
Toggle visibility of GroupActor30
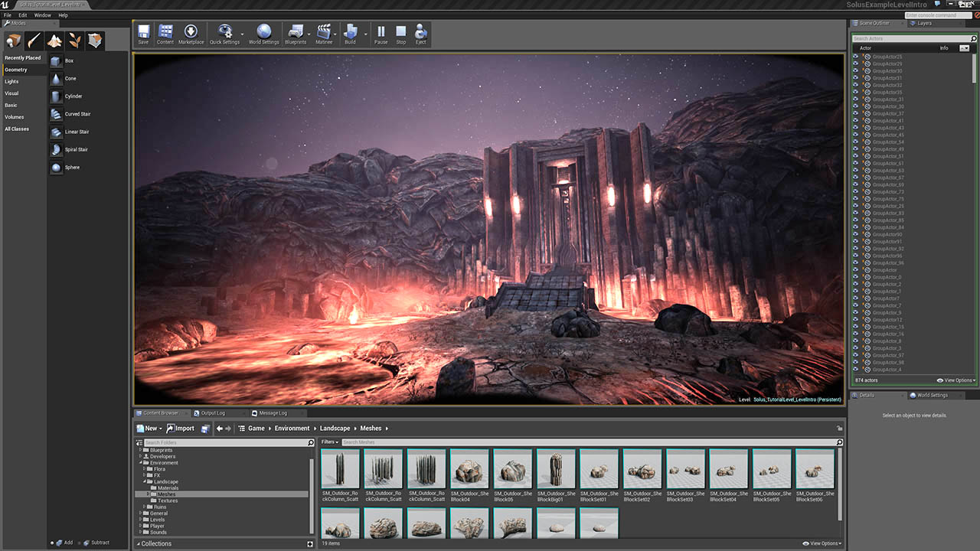tap(855, 70)
